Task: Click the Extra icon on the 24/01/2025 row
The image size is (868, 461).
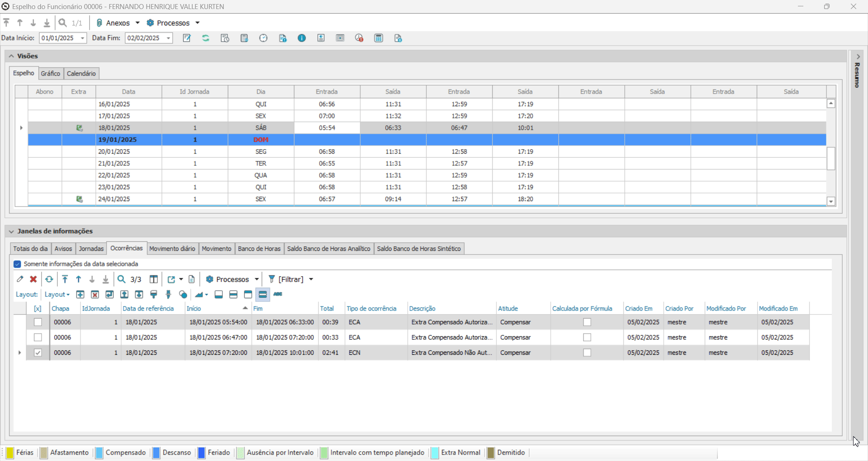Action: 80,199
